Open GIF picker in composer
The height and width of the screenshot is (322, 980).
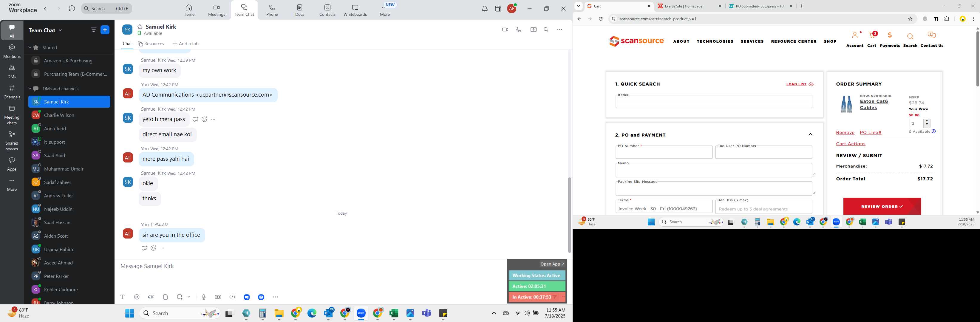pos(151,297)
